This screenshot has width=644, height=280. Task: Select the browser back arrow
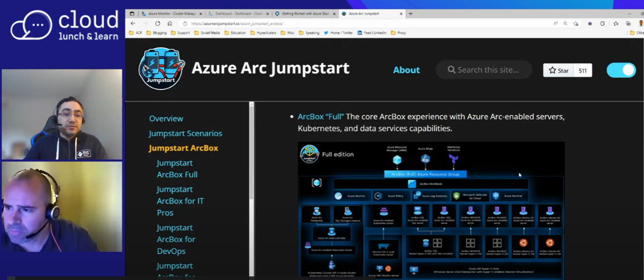(x=133, y=23)
